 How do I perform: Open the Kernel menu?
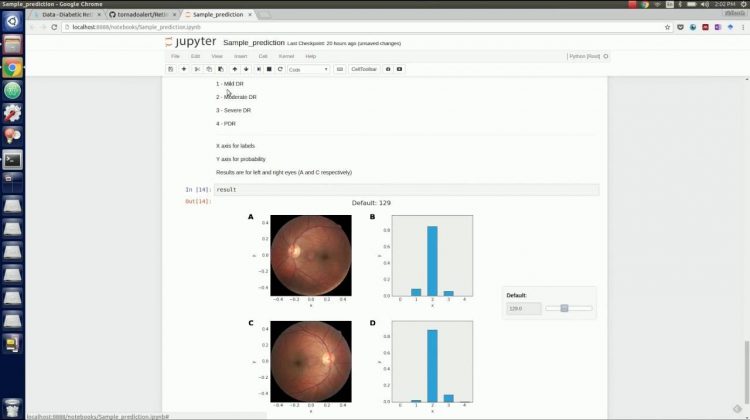coord(287,56)
